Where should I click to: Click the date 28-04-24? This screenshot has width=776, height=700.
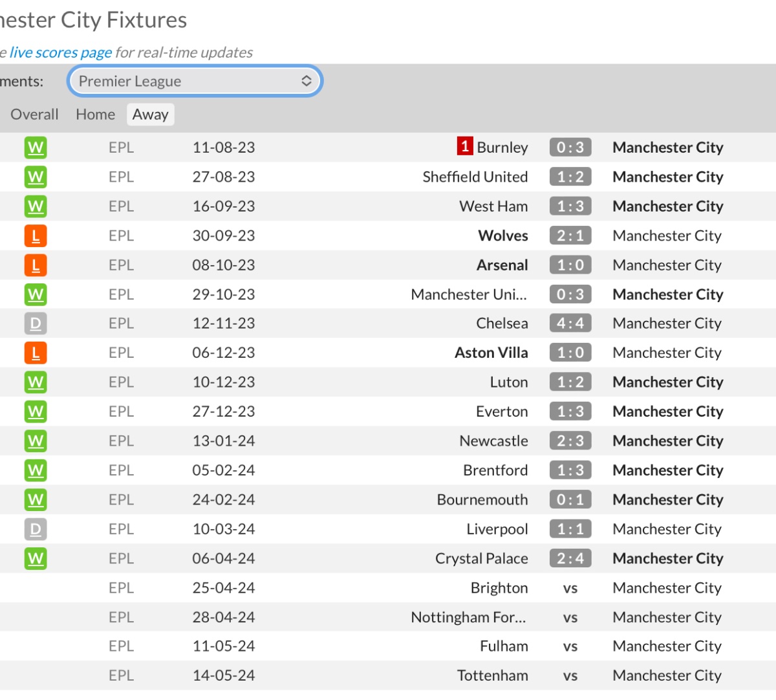pyautogui.click(x=224, y=617)
